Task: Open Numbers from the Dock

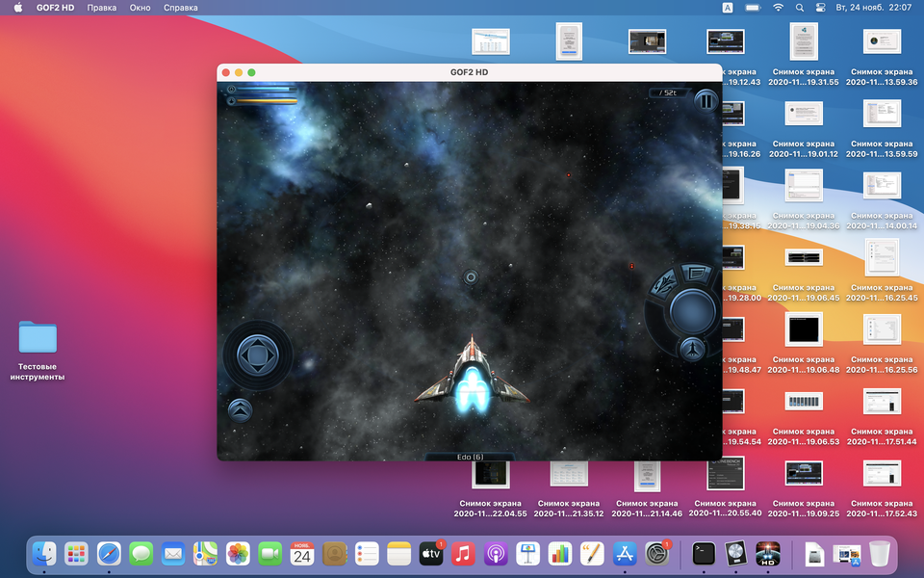Action: point(560,554)
